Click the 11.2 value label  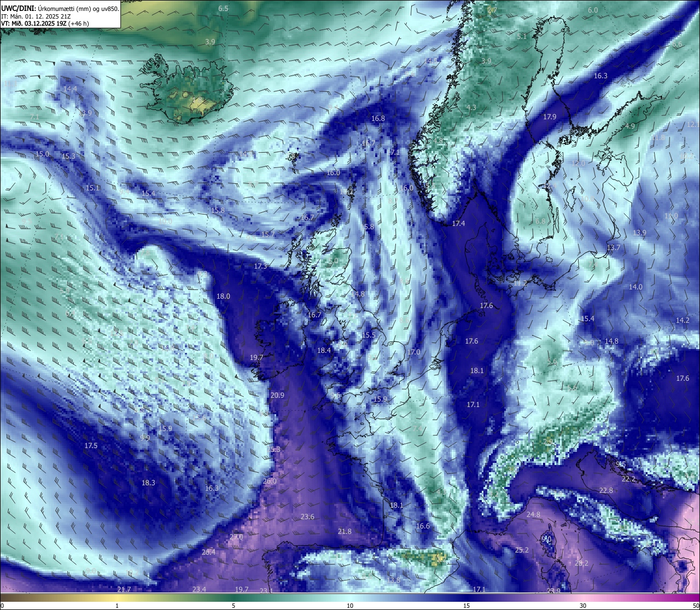[520, 283]
